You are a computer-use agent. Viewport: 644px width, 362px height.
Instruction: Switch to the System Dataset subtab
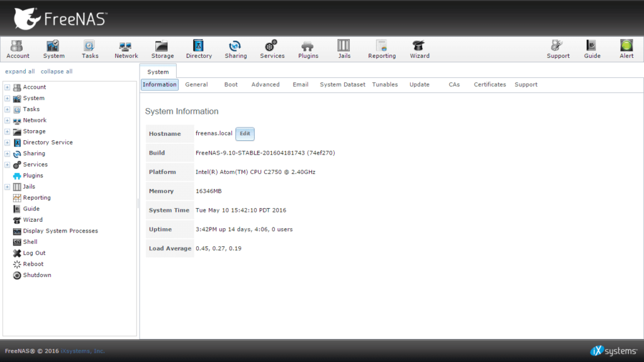click(x=342, y=85)
